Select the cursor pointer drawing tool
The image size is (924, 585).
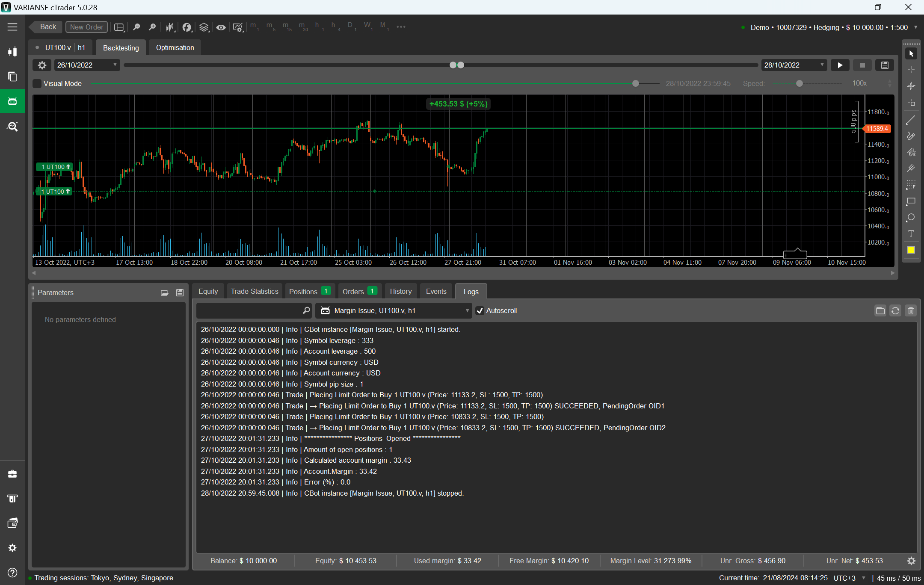pos(911,53)
